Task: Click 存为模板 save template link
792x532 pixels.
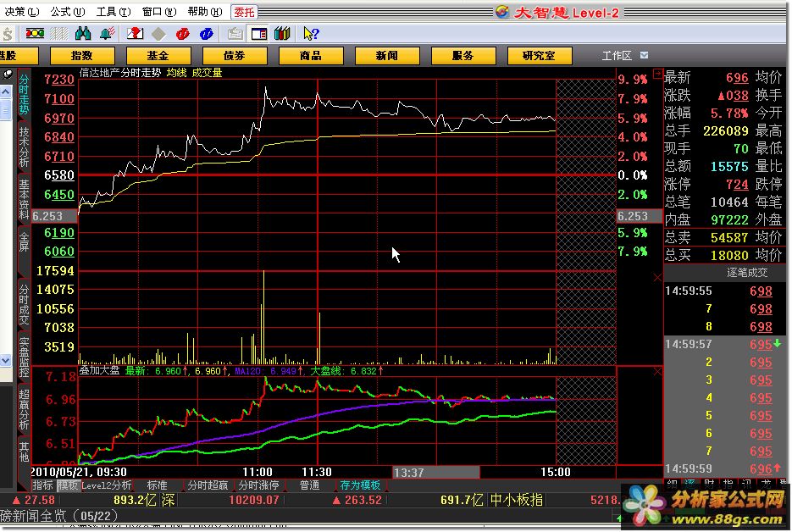Action: click(x=360, y=486)
